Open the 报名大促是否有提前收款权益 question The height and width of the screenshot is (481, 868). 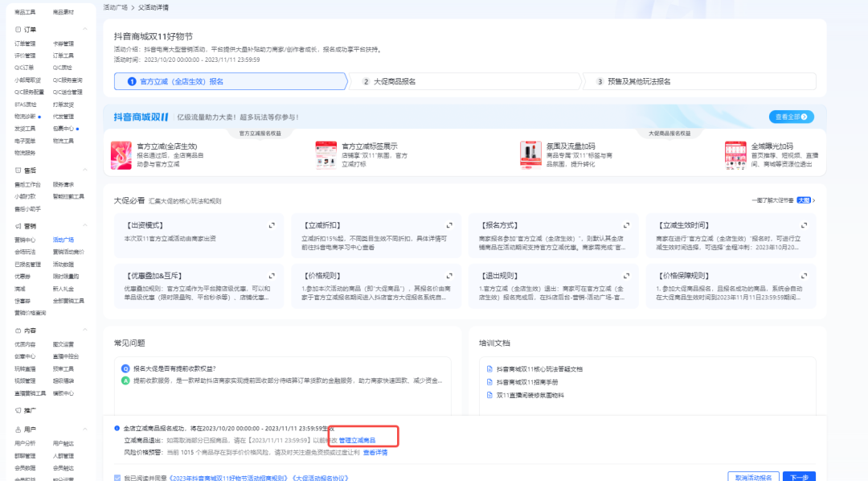pyautogui.click(x=174, y=368)
